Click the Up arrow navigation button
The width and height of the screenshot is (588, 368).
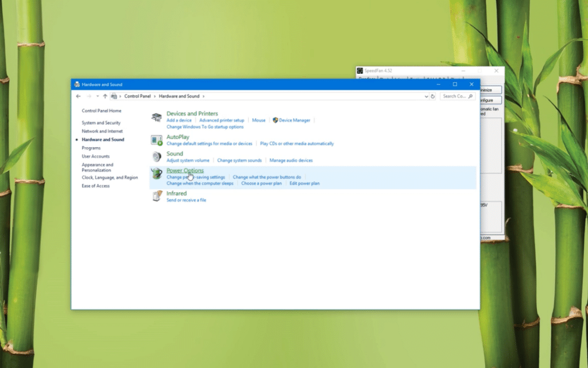point(105,97)
